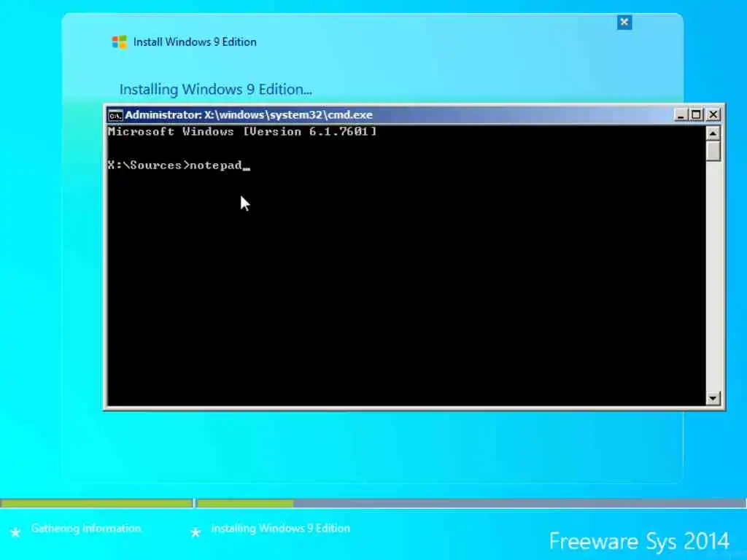This screenshot has height=560, width=747.
Task: Click the 'Gathering information' step label
Action: tap(86, 528)
